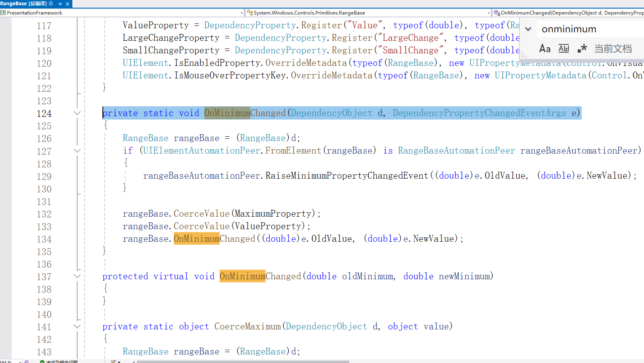This screenshot has width=644, height=363.
Task: Open the search scope dropdown 当前文档
Action: 613,49
